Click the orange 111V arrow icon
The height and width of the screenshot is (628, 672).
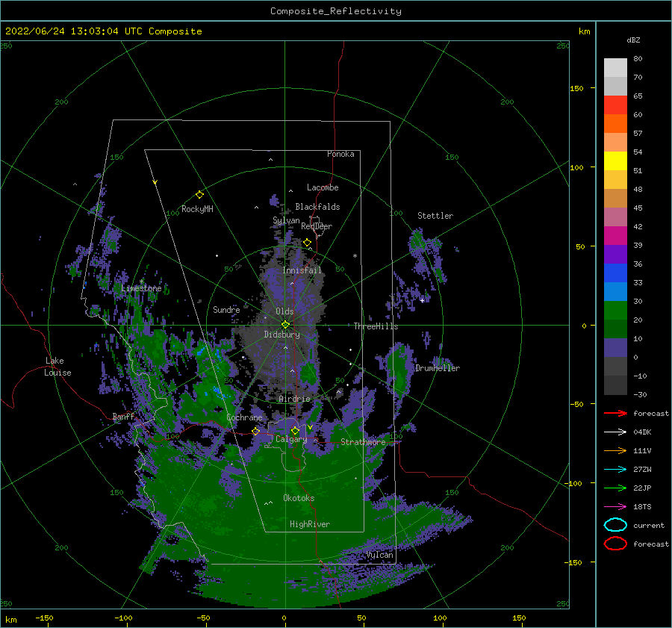coord(615,450)
